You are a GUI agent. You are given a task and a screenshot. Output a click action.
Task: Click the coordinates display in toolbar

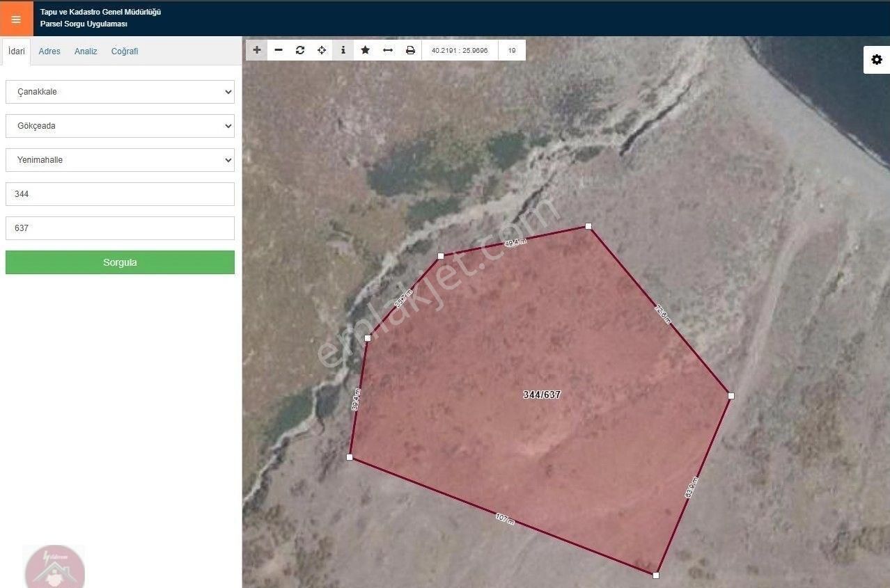tap(458, 50)
